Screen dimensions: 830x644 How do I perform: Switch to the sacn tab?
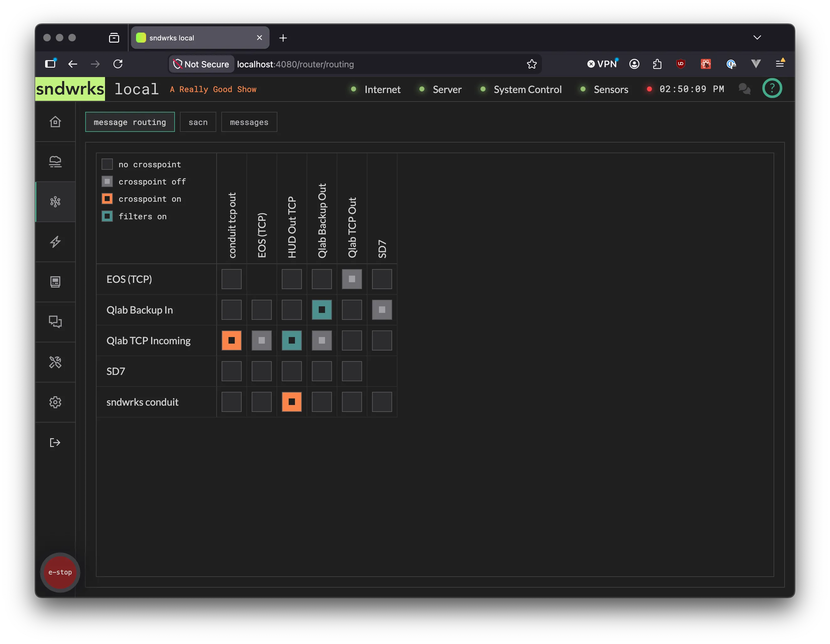click(x=198, y=122)
